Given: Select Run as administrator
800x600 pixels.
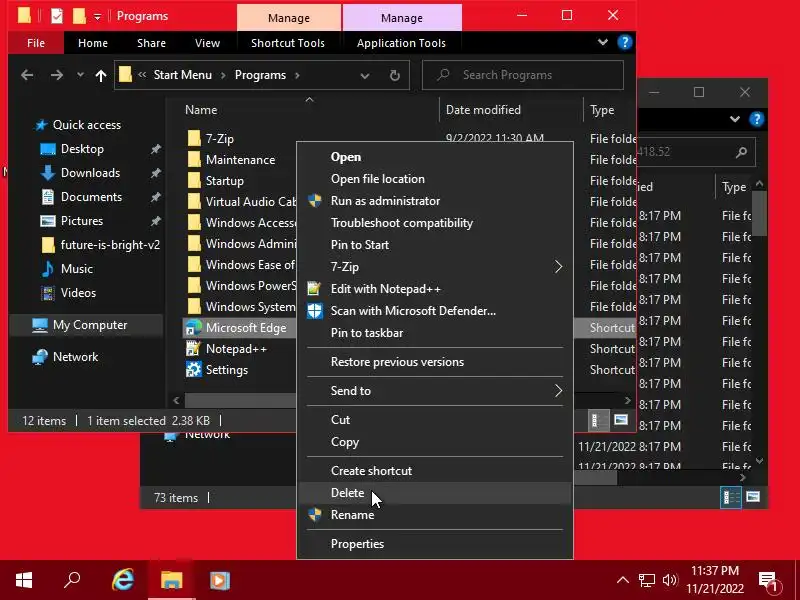Looking at the screenshot, I should [434, 201].
